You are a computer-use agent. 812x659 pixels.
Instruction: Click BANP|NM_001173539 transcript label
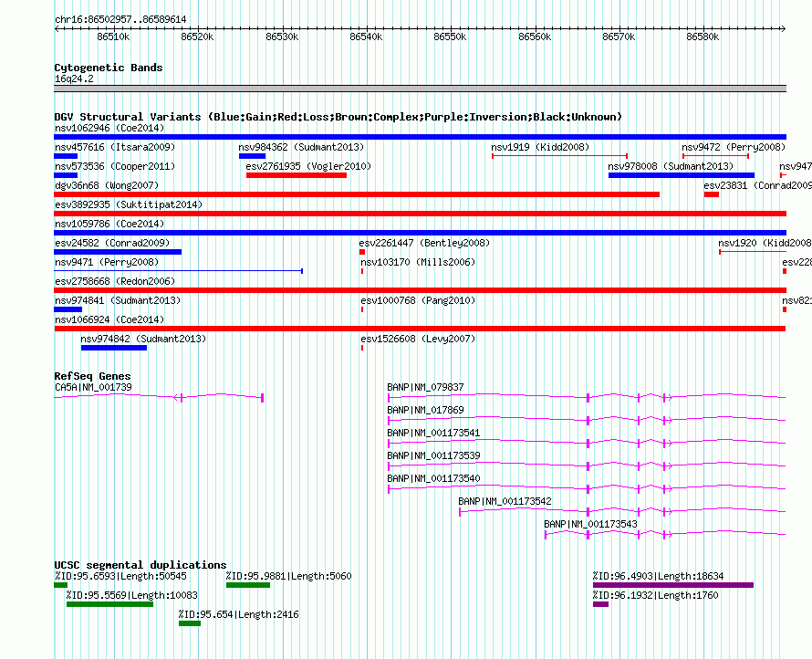(433, 455)
